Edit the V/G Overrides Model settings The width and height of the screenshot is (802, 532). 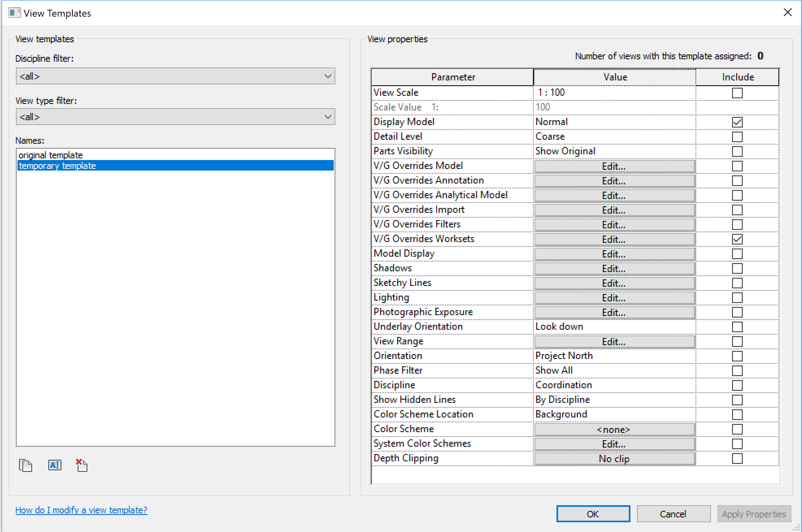(614, 166)
